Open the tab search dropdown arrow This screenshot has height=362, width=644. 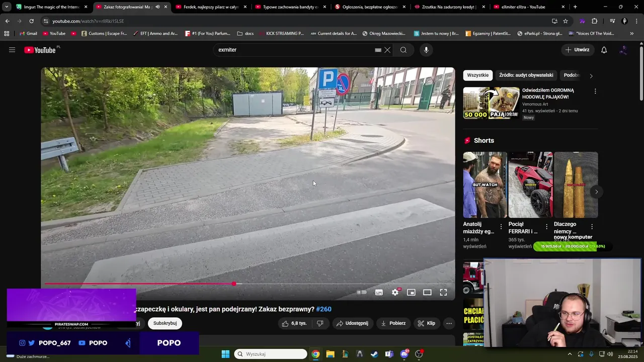(x=6, y=7)
